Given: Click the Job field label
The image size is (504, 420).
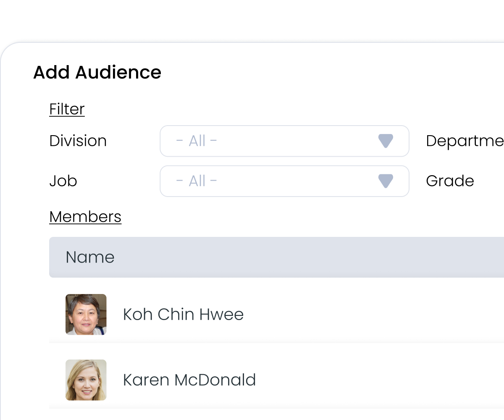Looking at the screenshot, I should click(x=63, y=181).
